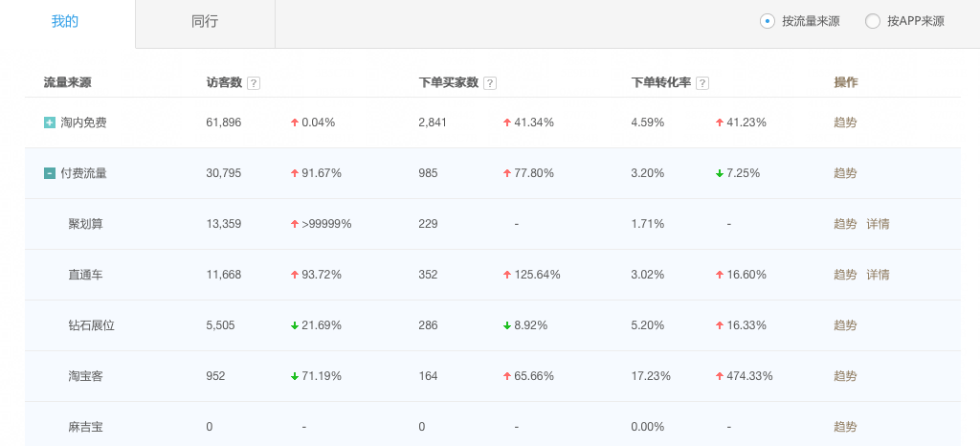The width and height of the screenshot is (980, 446).
Task: Switch to the 同行 tab
Action: coord(205,21)
